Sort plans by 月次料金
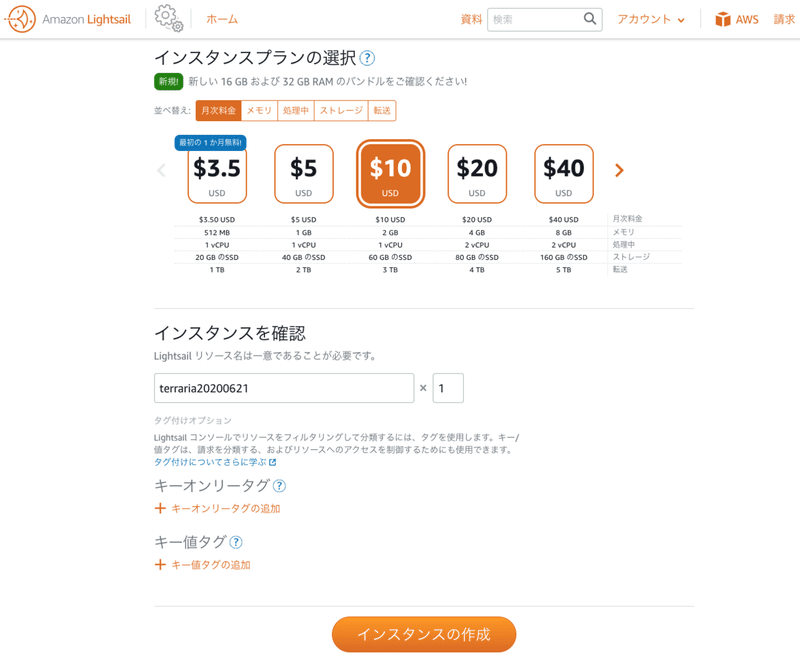The width and height of the screenshot is (800, 656). pyautogui.click(x=218, y=110)
